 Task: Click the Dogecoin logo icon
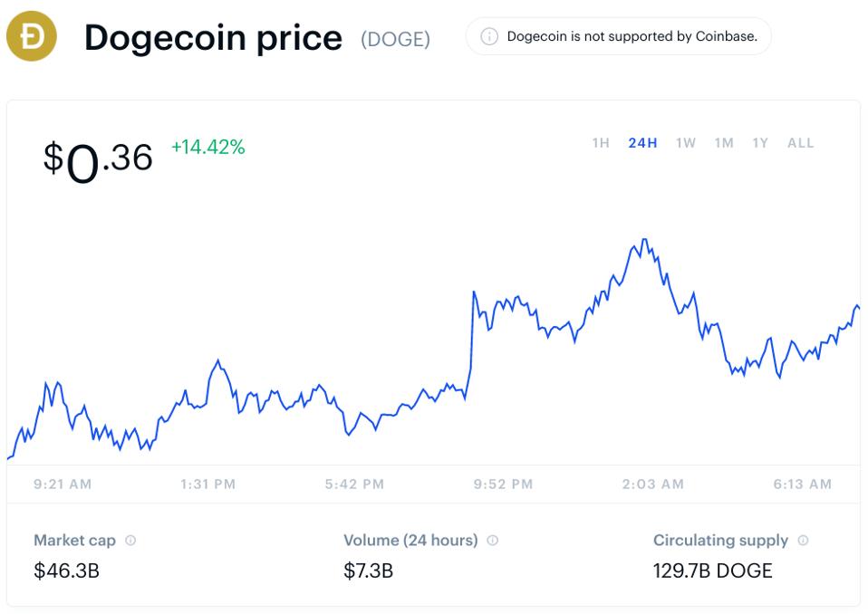click(x=32, y=37)
